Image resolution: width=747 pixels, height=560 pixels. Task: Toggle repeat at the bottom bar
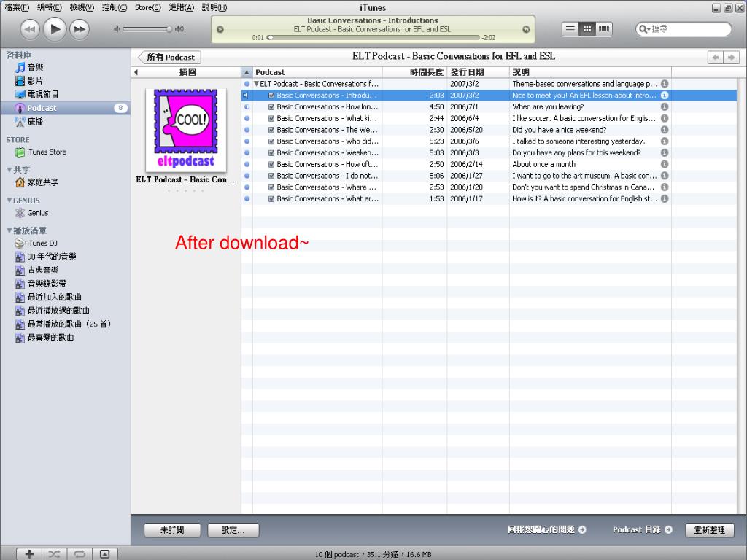(79, 554)
